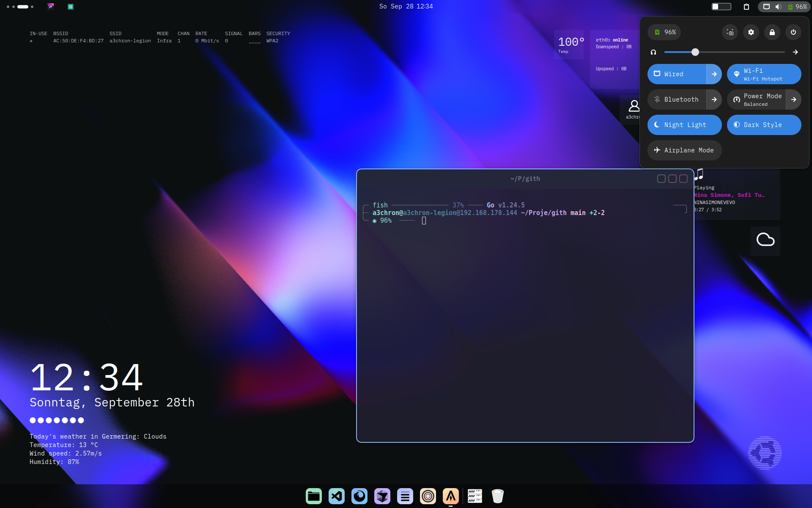Open the Files folder in dock
812x508 pixels.
point(314,496)
